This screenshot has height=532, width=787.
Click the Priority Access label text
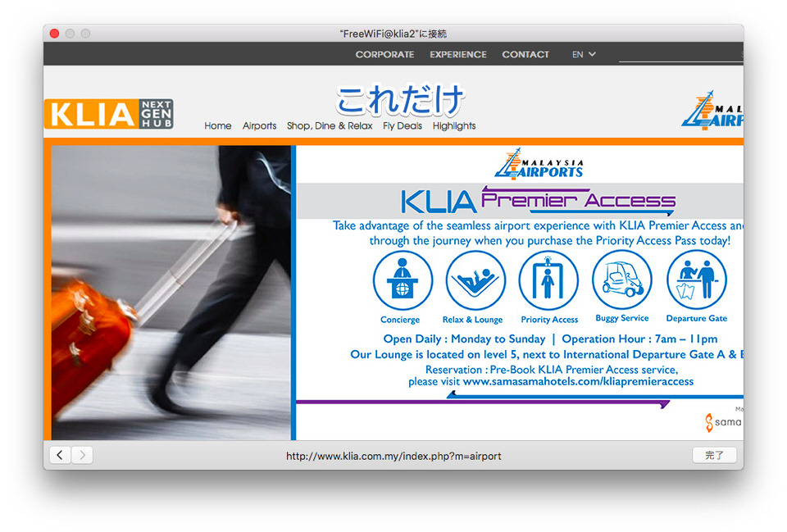pos(549,320)
